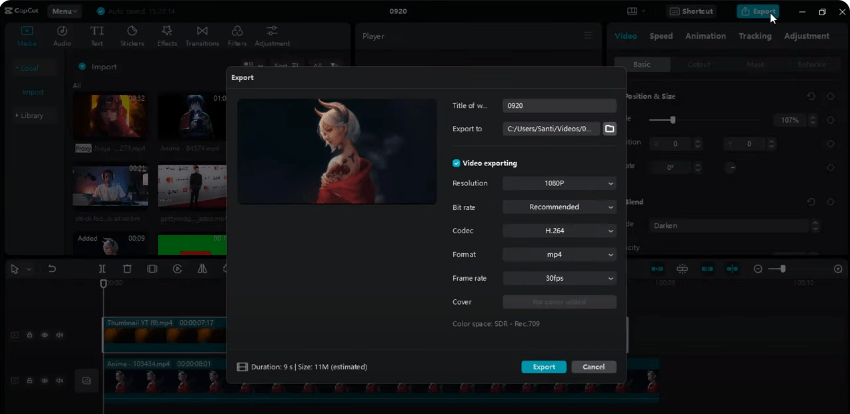The height and width of the screenshot is (414, 850).
Task: Open the Format mp4 dropdown
Action: (x=559, y=254)
